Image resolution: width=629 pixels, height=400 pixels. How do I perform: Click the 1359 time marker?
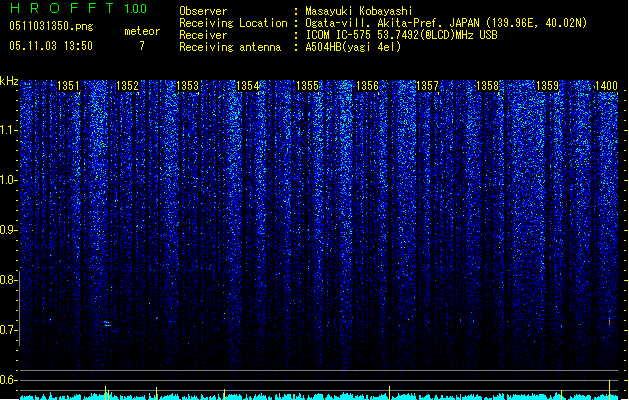pyautogui.click(x=547, y=86)
